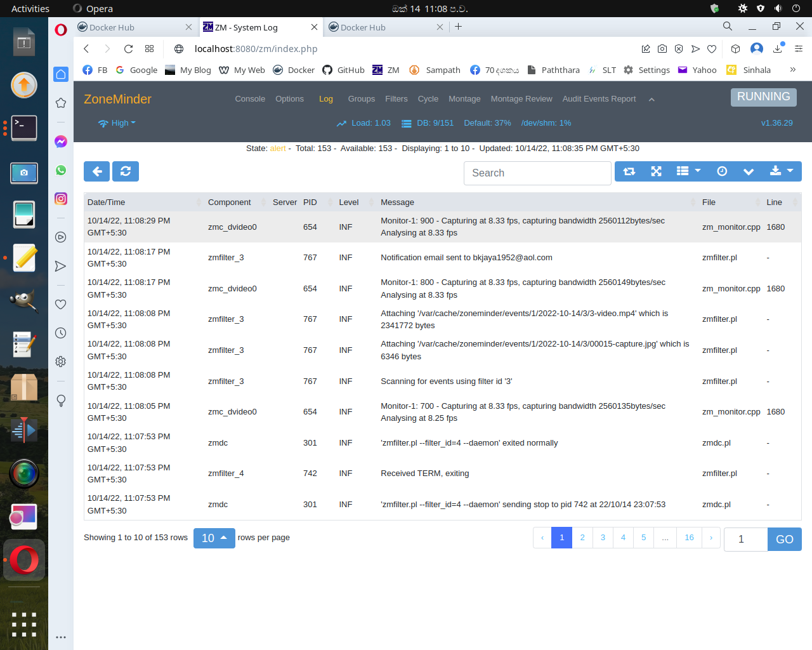Open Audit Events Report
The width and height of the screenshot is (812, 650).
[599, 99]
